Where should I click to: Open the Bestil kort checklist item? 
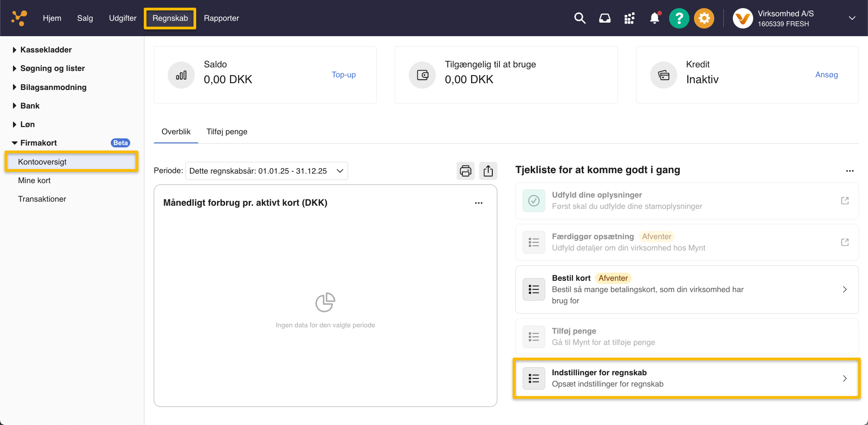click(x=686, y=289)
